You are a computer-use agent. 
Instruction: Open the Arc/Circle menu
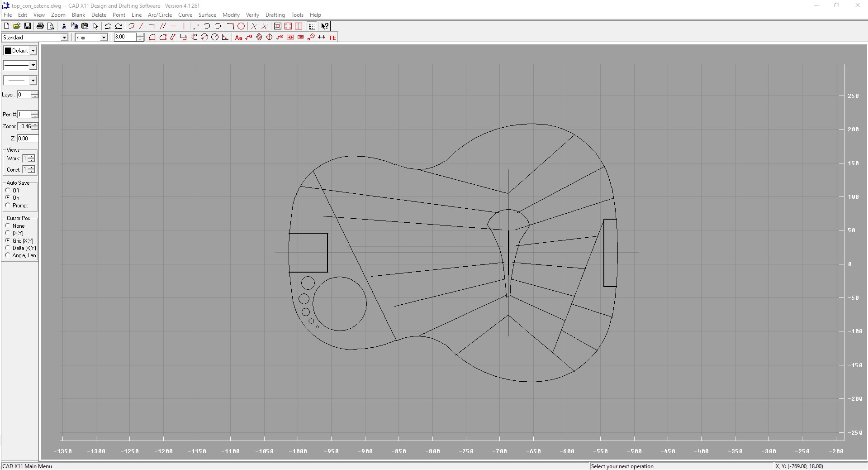160,15
